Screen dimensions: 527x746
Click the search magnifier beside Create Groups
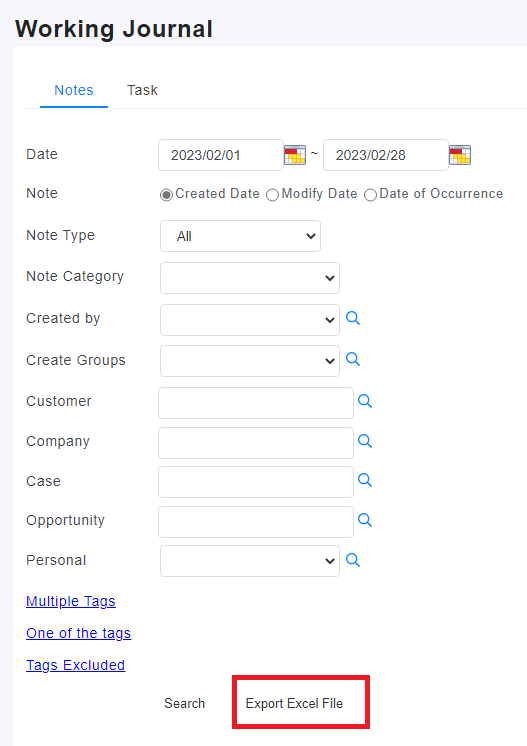click(353, 359)
